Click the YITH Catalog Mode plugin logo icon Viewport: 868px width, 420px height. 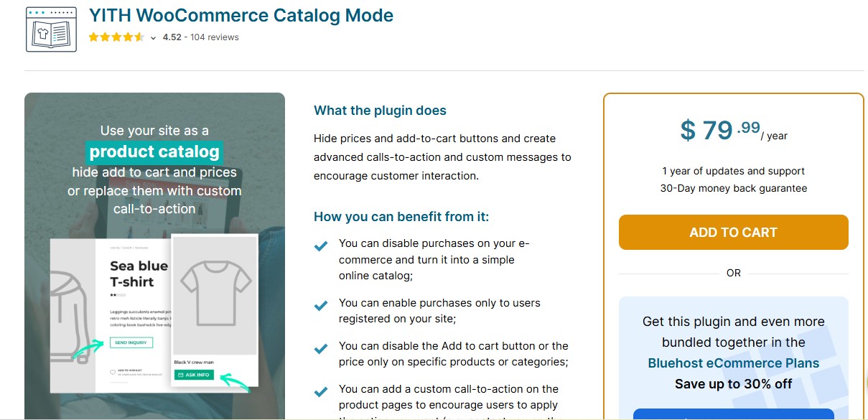click(50, 31)
